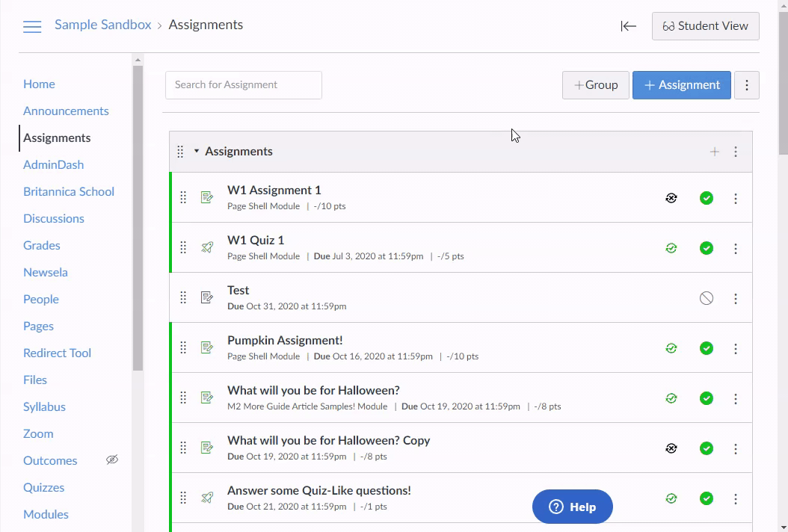Image resolution: width=788 pixels, height=532 pixels.
Task: Unpublish W1 Assignment 1 via its green checkmark
Action: [x=706, y=198]
